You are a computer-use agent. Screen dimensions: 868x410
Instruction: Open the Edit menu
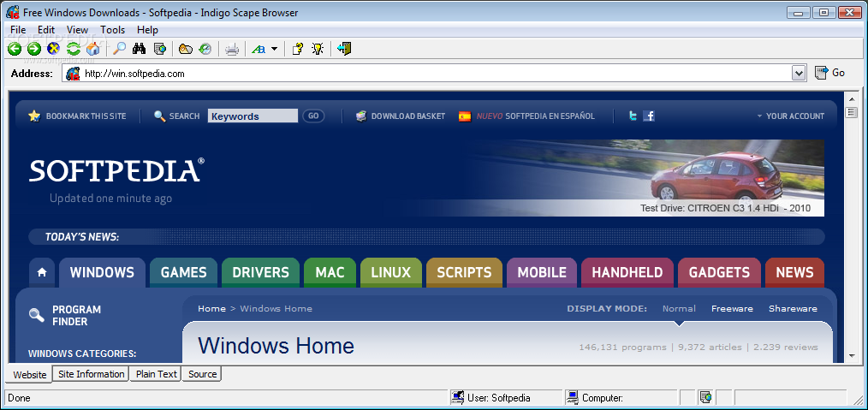coord(46,30)
